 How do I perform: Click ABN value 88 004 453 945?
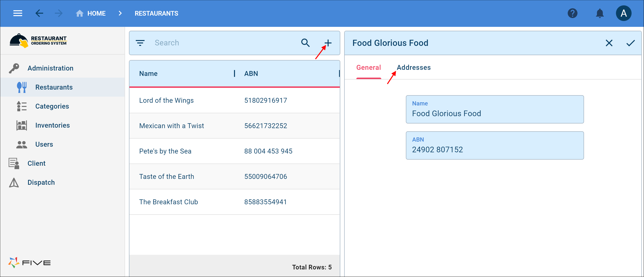point(268,151)
